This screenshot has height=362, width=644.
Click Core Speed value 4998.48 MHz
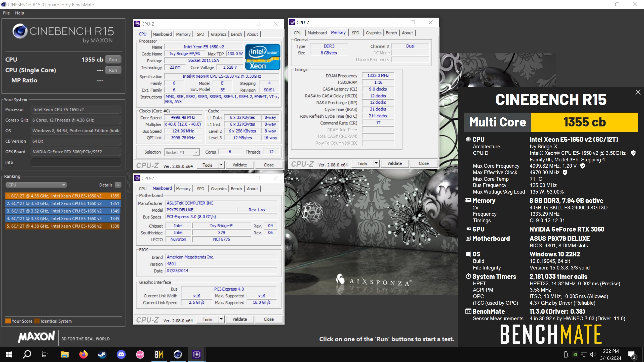coord(183,117)
